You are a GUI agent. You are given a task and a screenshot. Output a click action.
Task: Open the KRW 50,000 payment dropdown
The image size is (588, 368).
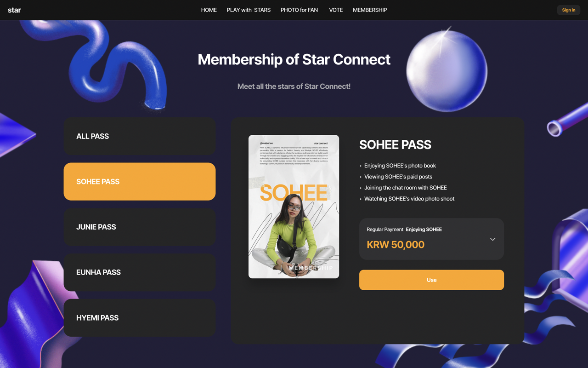point(431,239)
